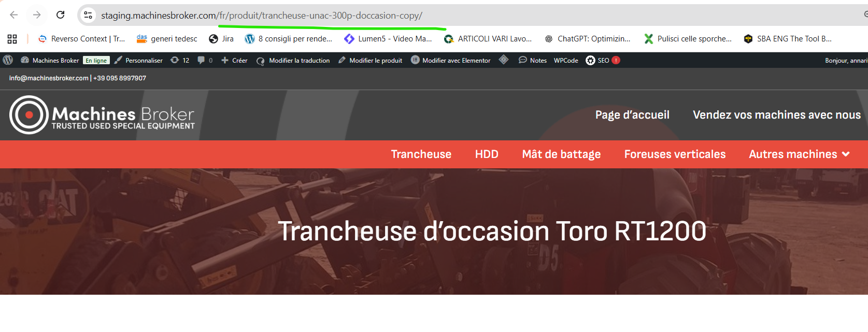Click the WordPress logo in admin bar
The height and width of the screenshot is (332, 868).
(x=8, y=60)
